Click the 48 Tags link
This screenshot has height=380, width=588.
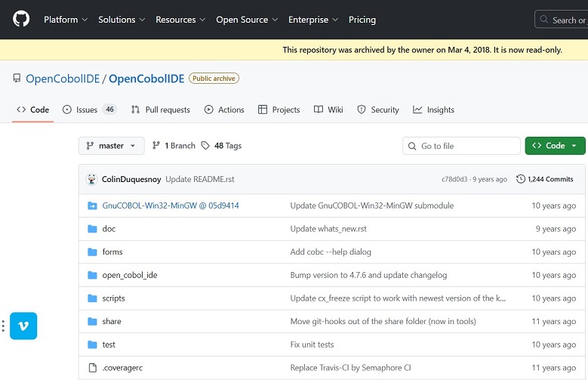(x=222, y=146)
